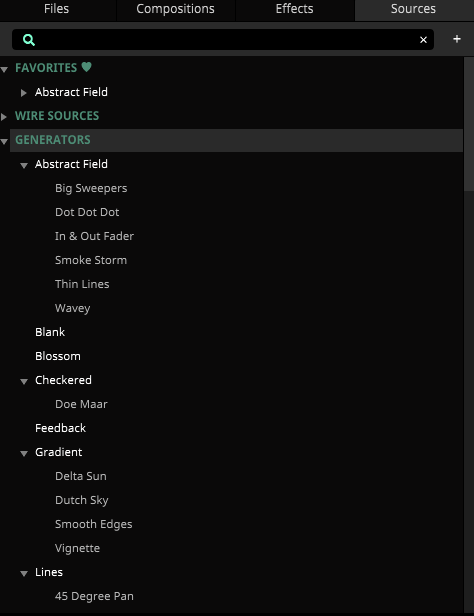Viewport: 474px width, 616px height.
Task: Collapse the Lines generator group
Action: pos(24,574)
